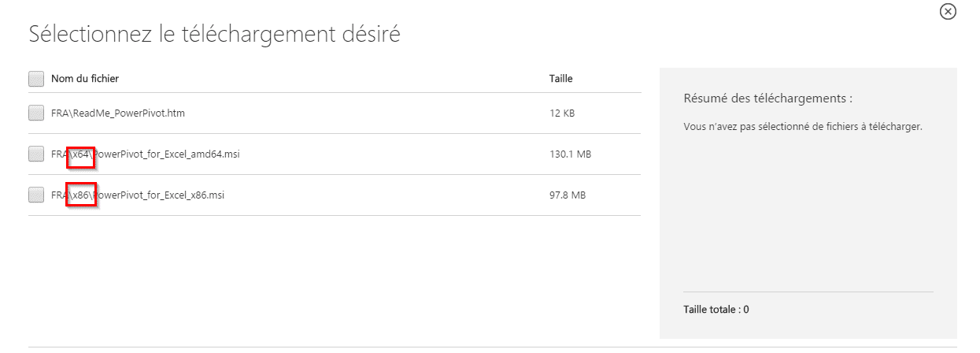Click the Nom du fichier column header
Screen dimensions: 980x353
[85, 79]
